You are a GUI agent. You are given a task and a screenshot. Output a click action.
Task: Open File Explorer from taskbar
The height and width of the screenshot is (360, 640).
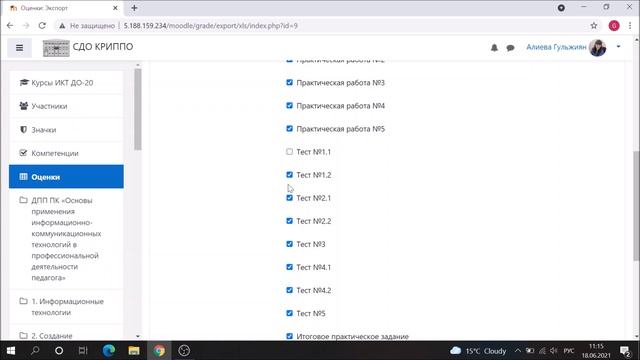pyautogui.click(x=134, y=351)
